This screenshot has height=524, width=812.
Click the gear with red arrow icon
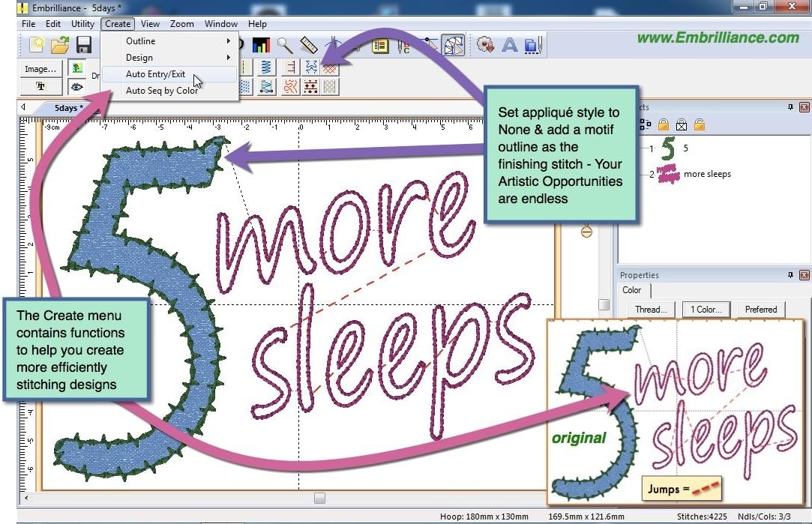[x=485, y=46]
